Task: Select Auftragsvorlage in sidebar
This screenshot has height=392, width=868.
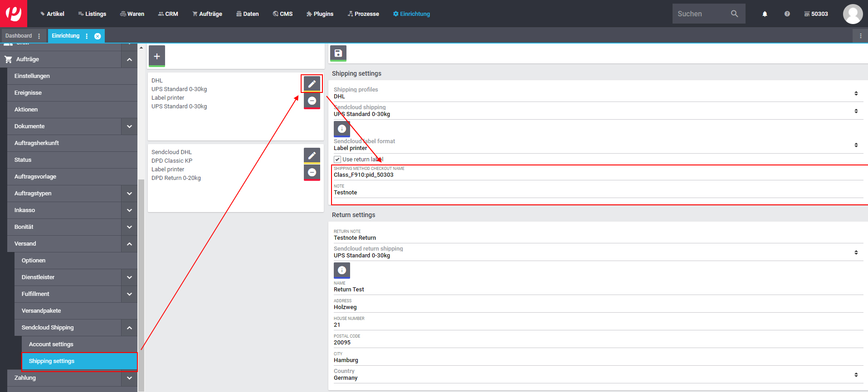Action: tap(72, 177)
